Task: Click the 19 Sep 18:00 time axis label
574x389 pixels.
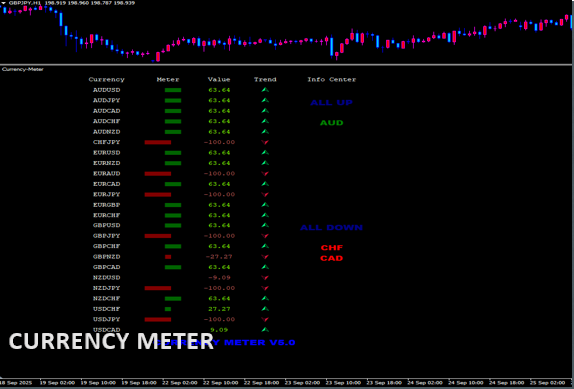Action: (x=139, y=383)
